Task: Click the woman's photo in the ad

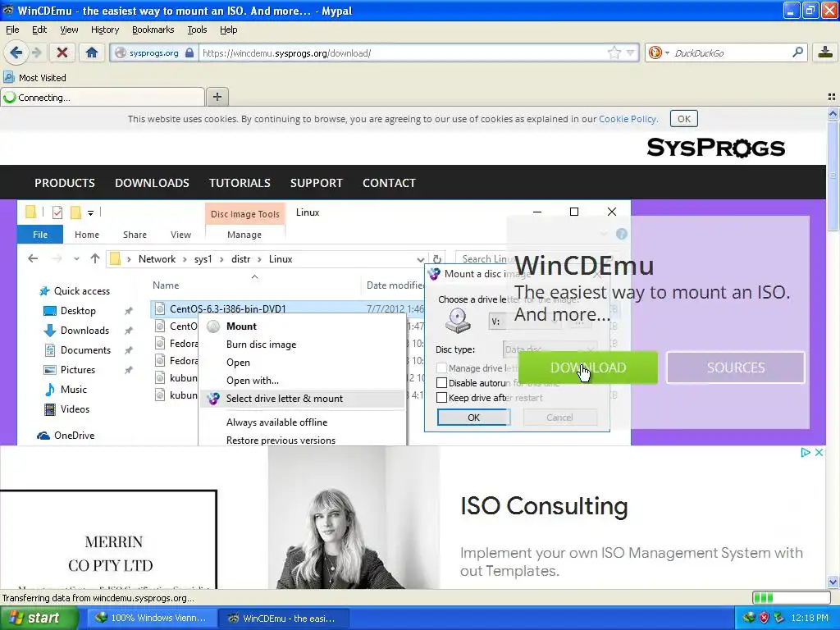Action: click(354, 518)
